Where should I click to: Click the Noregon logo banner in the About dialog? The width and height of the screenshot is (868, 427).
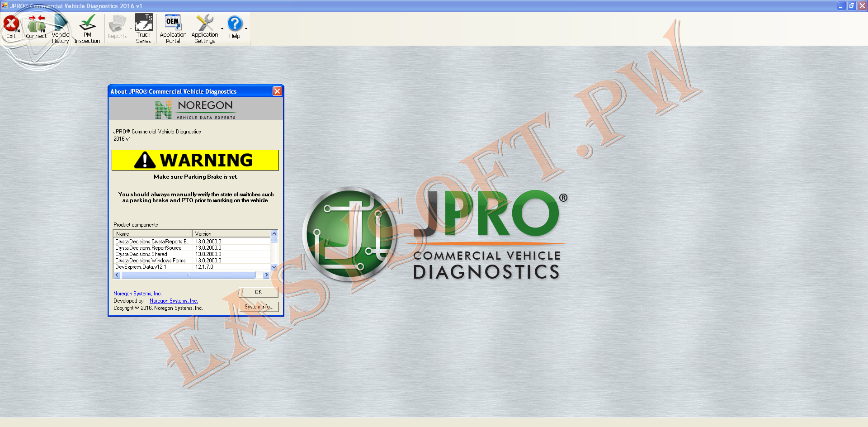(196, 109)
